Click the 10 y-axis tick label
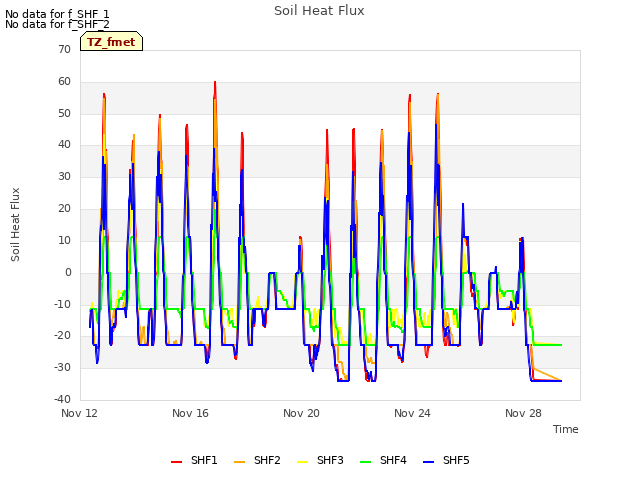The width and height of the screenshot is (640, 480). coord(64,240)
